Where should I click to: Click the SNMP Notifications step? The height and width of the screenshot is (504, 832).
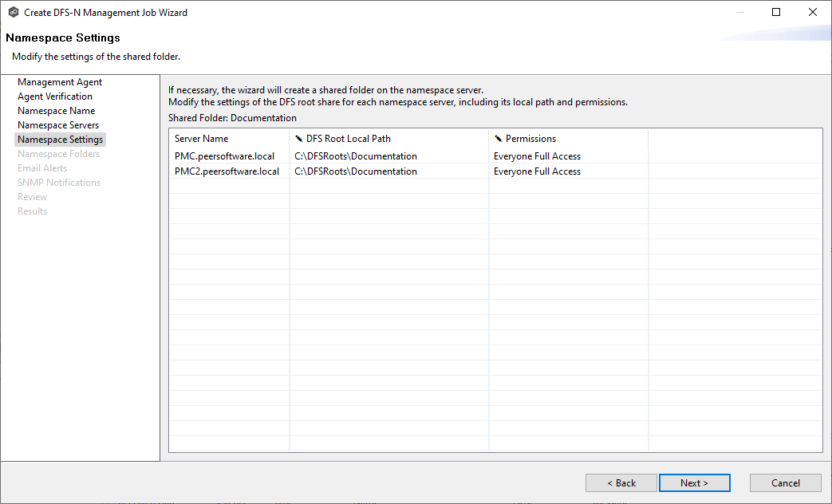59,182
